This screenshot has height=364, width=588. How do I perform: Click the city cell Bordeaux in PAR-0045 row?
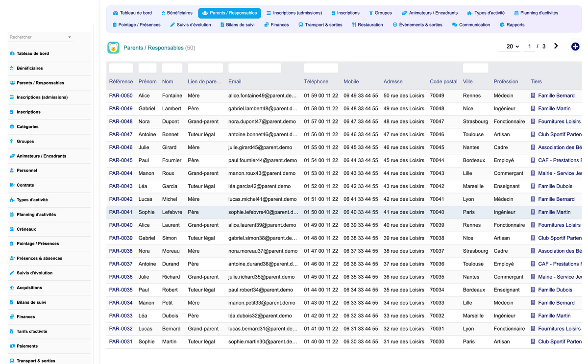click(x=474, y=160)
